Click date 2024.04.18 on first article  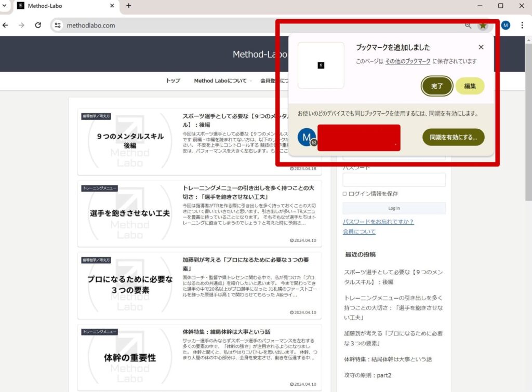click(x=303, y=169)
